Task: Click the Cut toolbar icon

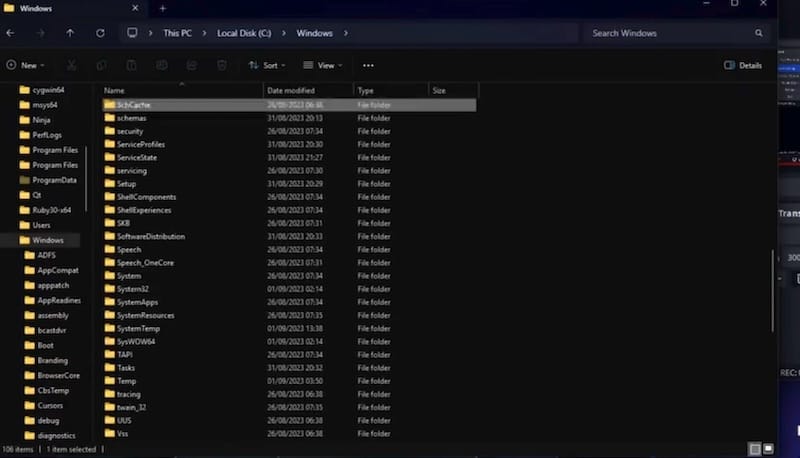Action: pyautogui.click(x=71, y=65)
